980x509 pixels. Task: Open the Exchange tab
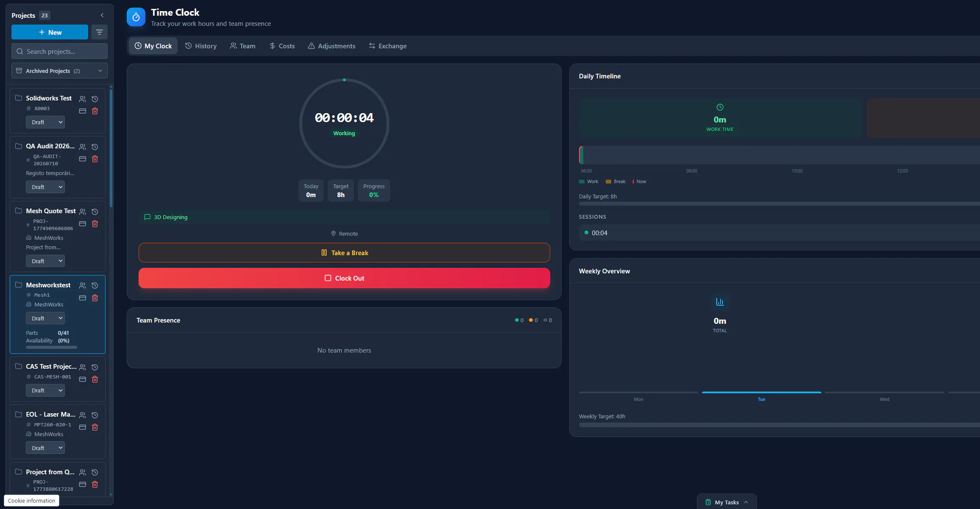click(x=387, y=46)
